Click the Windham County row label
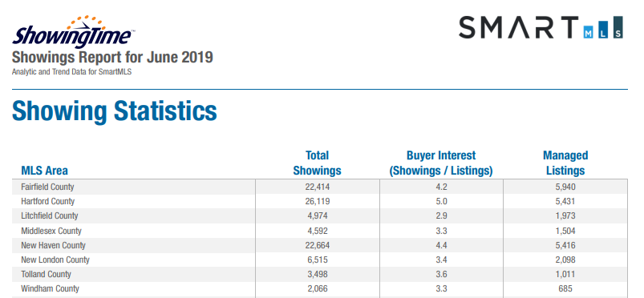The image size is (644, 298). pyautogui.click(x=50, y=288)
